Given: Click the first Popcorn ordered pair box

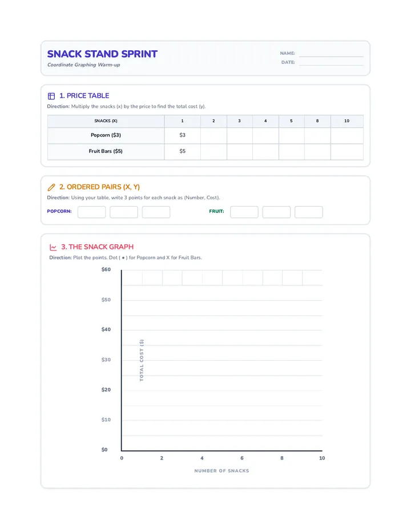Looking at the screenshot, I should [x=92, y=212].
